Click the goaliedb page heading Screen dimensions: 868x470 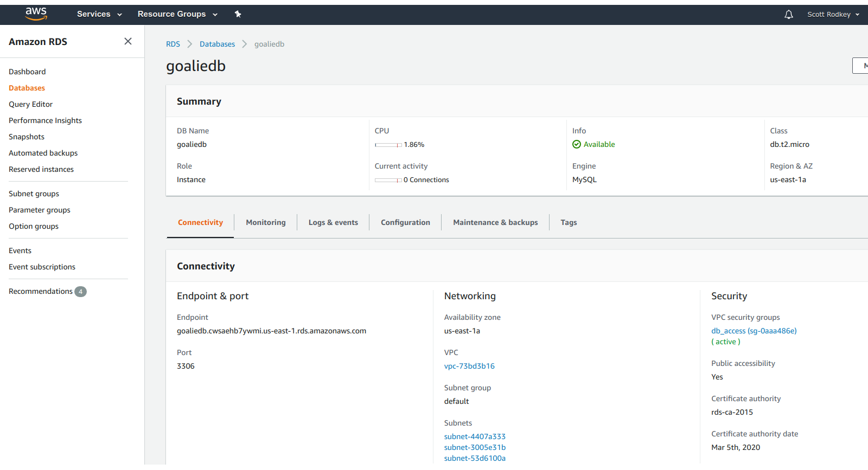(x=196, y=66)
